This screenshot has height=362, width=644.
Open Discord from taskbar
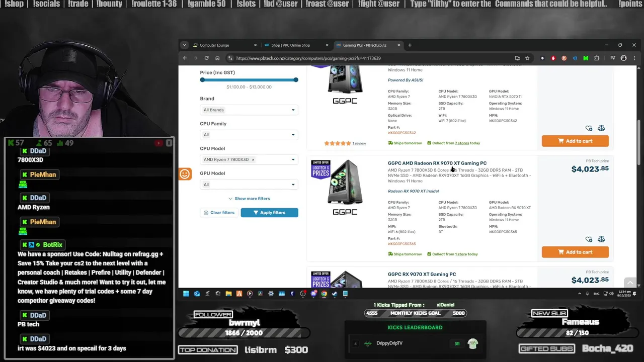(x=313, y=294)
